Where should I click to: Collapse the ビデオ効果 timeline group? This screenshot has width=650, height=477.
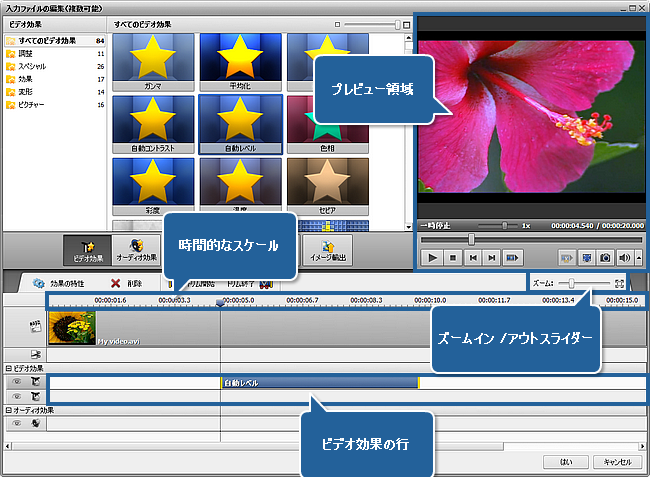pyautogui.click(x=8, y=369)
